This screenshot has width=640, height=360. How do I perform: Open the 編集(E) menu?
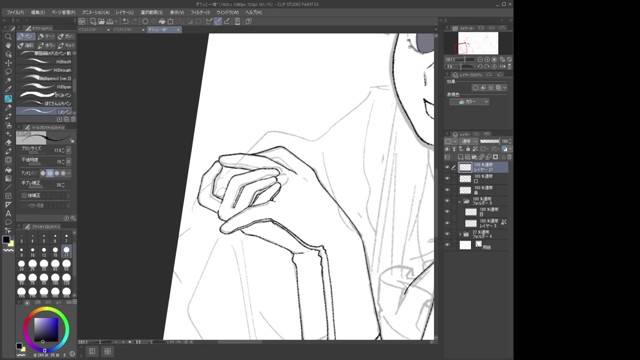pos(38,12)
